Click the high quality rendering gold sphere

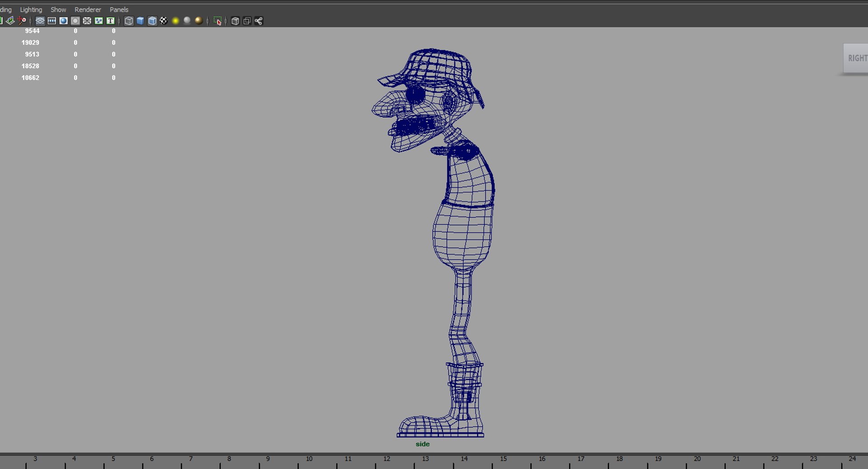(198, 21)
